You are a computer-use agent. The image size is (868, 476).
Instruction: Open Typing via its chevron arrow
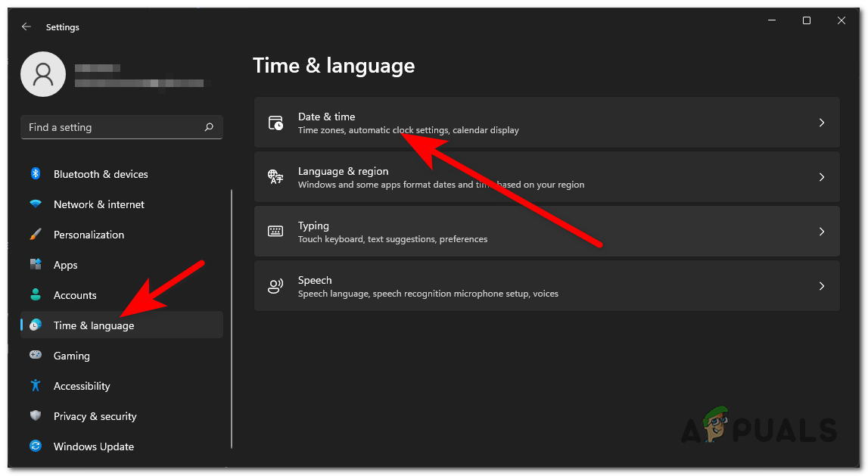pos(822,232)
